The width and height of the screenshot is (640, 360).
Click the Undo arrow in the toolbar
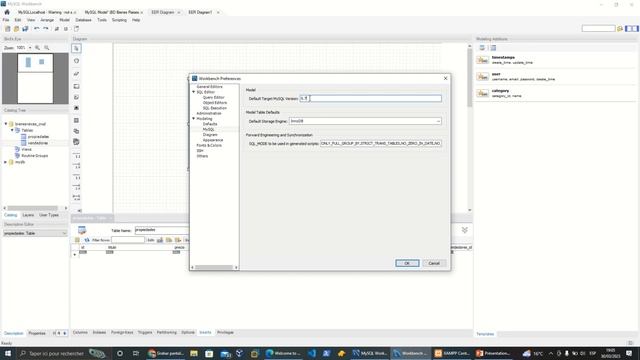click(37, 29)
